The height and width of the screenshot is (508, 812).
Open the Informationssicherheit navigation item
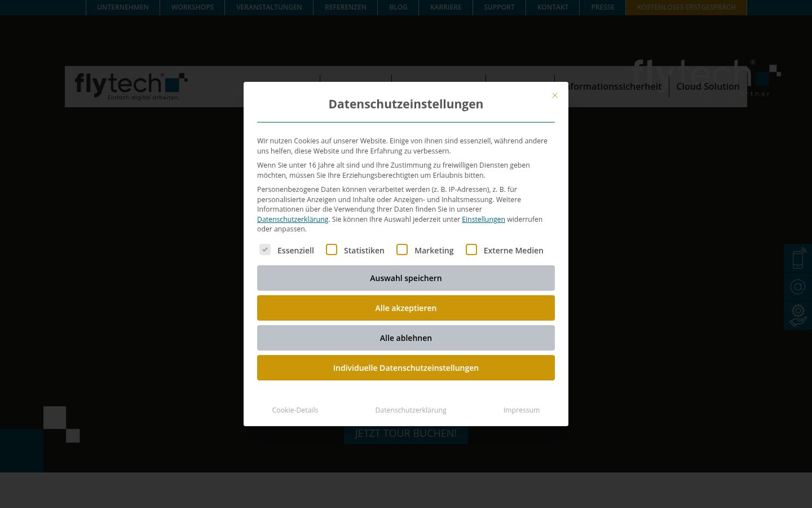pyautogui.click(x=615, y=86)
